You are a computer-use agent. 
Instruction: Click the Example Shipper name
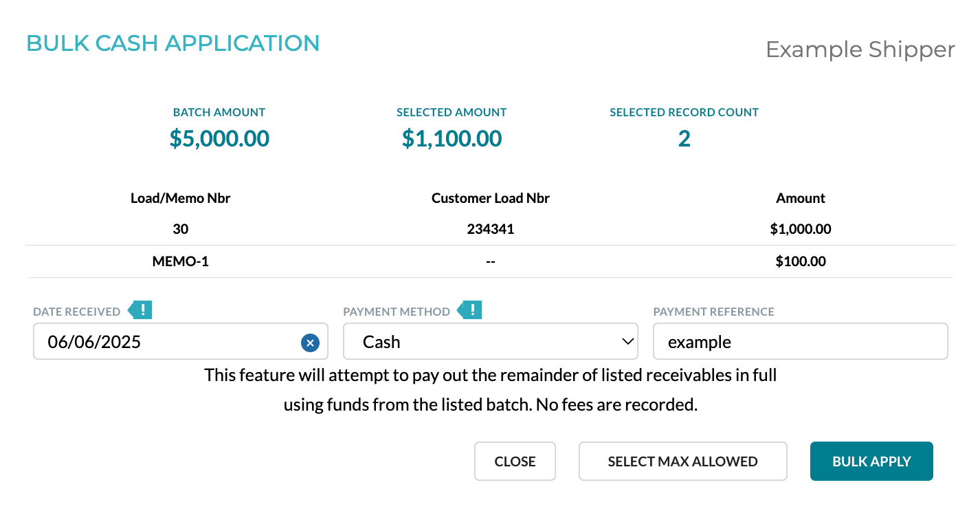[860, 50]
